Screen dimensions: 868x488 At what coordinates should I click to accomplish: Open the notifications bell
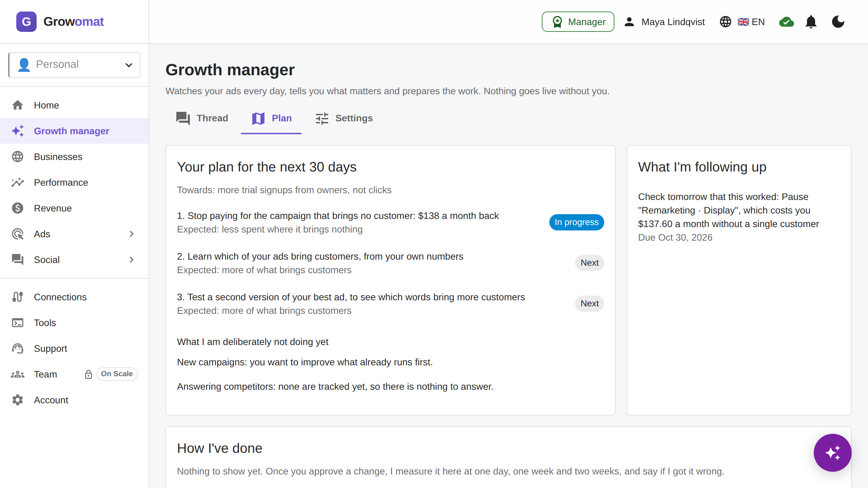tap(811, 22)
